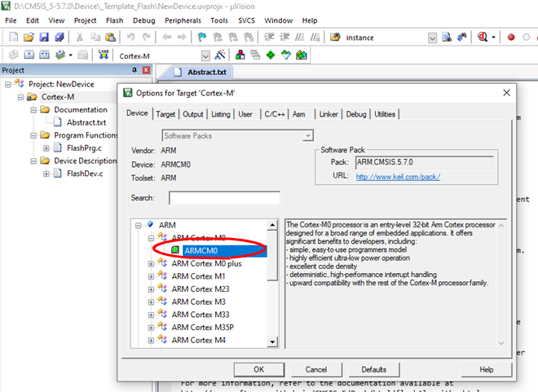
Task: Redo action icon
Action: point(147,37)
